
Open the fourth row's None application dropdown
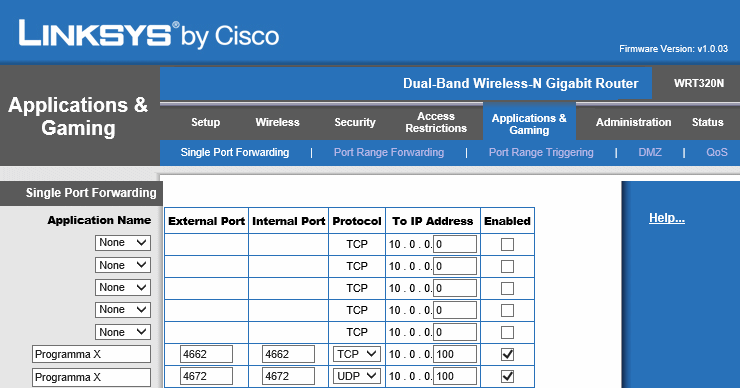click(123, 310)
